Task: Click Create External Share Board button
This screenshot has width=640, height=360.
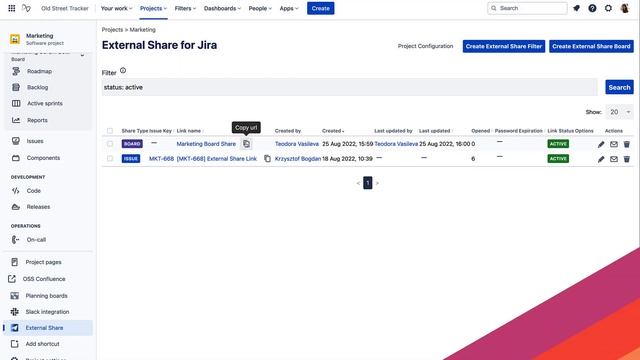Action: click(591, 46)
